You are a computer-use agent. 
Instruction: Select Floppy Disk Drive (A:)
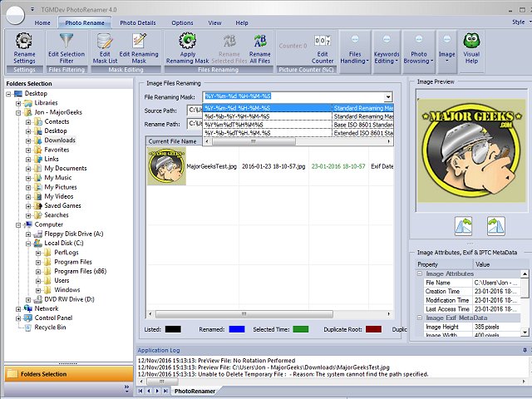click(x=74, y=234)
